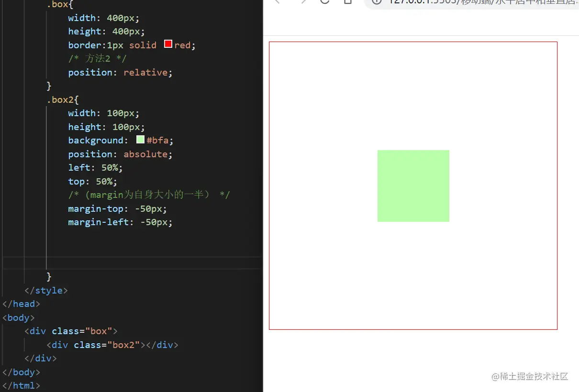Click the red color swatch in border declaration

(168, 44)
